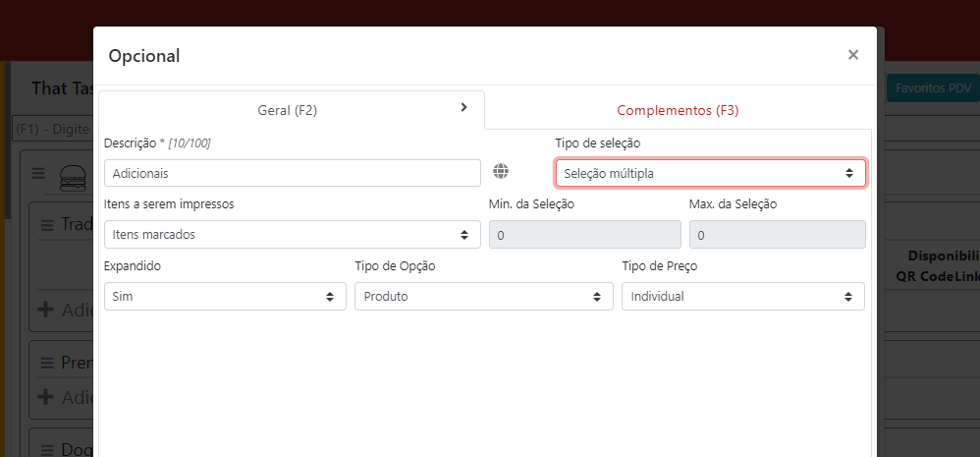Click the Min. da Seleção field

click(x=584, y=235)
